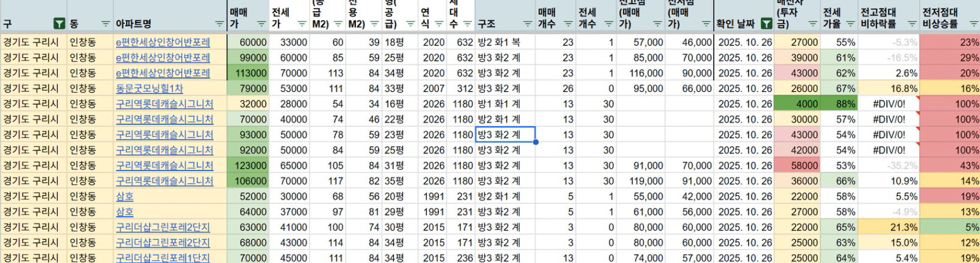Open filter menu for 전고점대비하락률 column
980x263 pixels.
coord(912,24)
